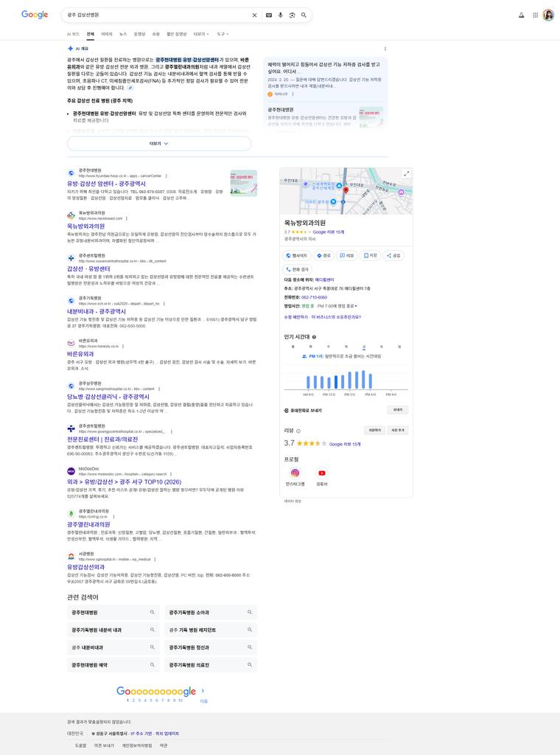Open Google Lens image search icon
Image resolution: width=560 pixels, height=755 pixels.
point(292,15)
